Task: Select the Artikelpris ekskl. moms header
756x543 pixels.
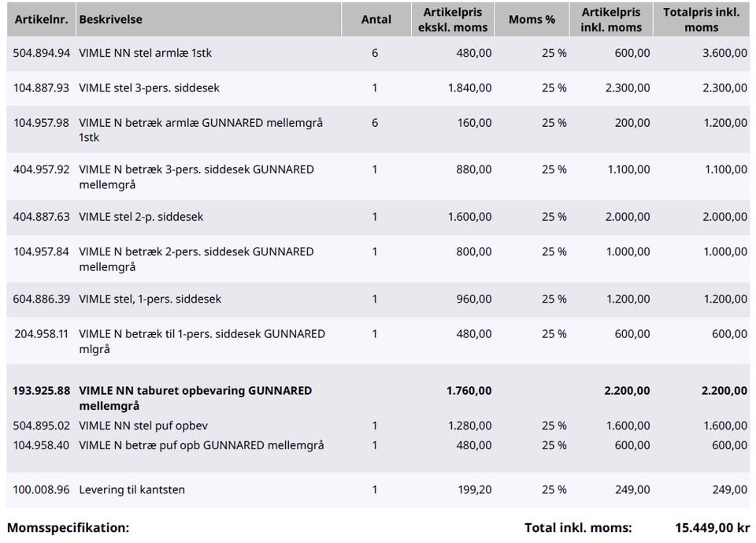Action: (453, 20)
